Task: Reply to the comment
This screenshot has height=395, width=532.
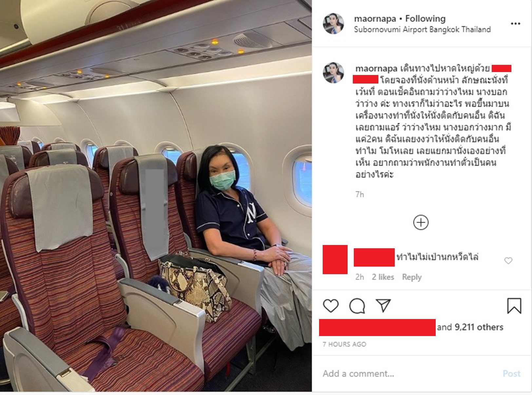Action: 412,277
